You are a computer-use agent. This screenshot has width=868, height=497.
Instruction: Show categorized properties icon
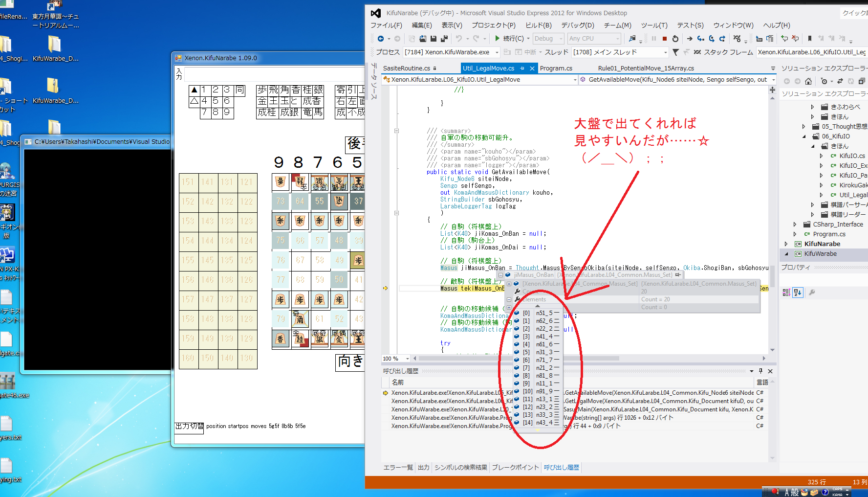point(786,293)
